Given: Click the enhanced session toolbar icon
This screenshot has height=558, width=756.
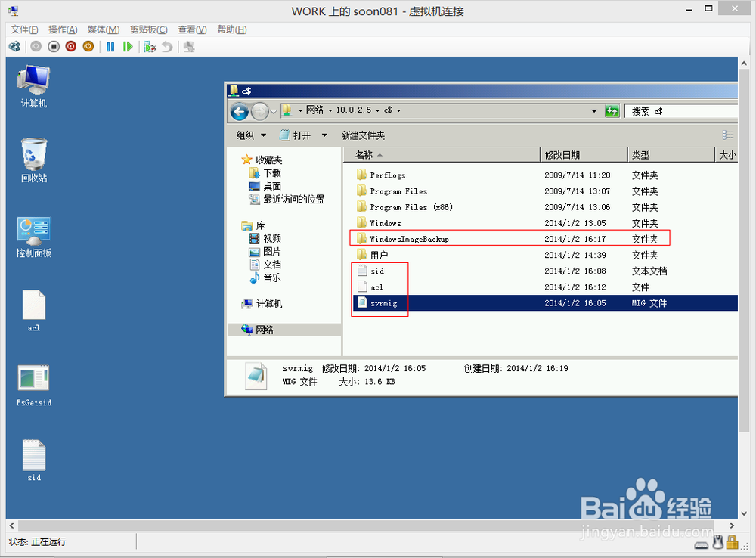Looking at the screenshot, I should pyautogui.click(x=189, y=47).
